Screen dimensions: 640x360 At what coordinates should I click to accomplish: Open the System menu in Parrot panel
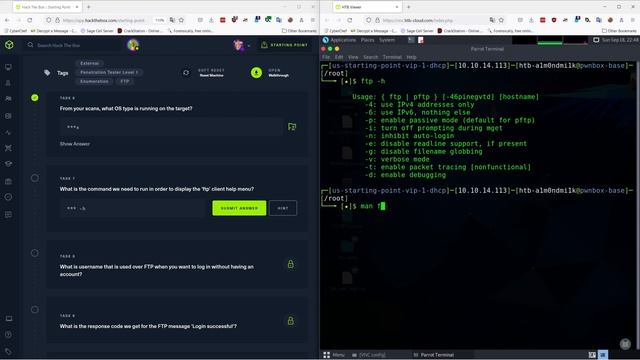point(387,40)
